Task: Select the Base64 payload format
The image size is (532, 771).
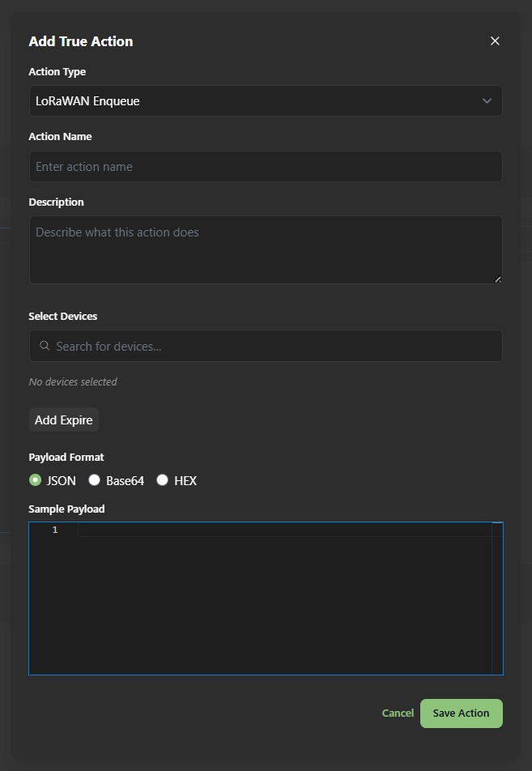Action: tap(94, 479)
